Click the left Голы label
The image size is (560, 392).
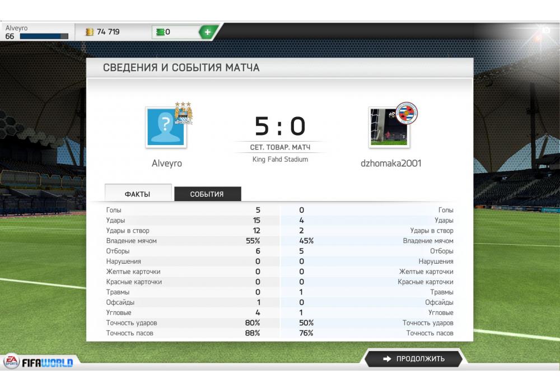(x=114, y=210)
